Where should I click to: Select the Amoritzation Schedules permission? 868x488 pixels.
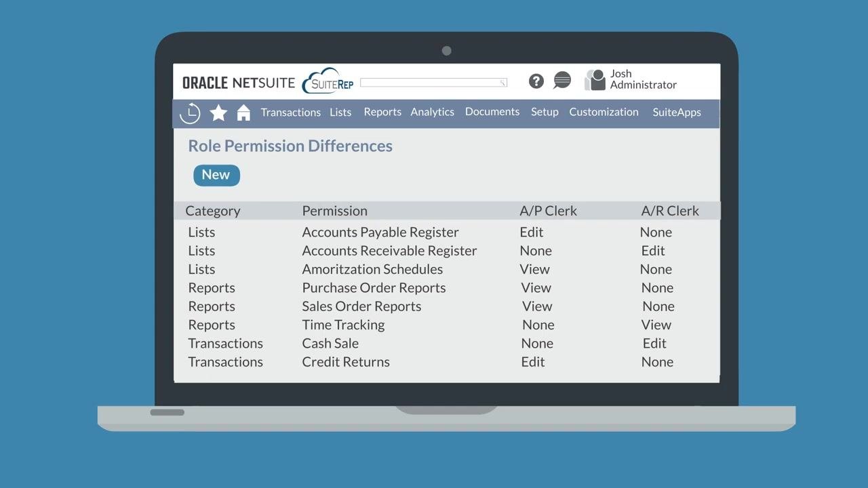coord(372,269)
